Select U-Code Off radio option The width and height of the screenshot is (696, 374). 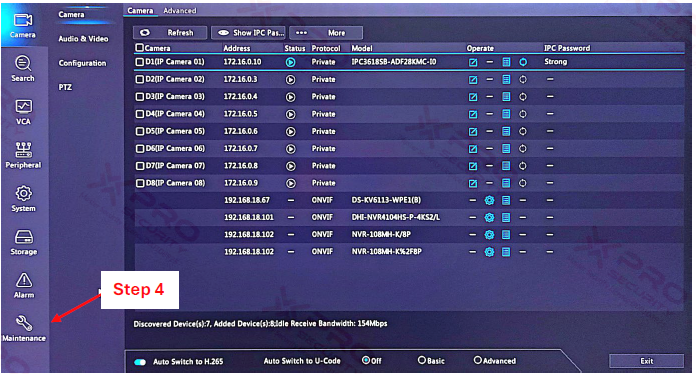(x=366, y=360)
